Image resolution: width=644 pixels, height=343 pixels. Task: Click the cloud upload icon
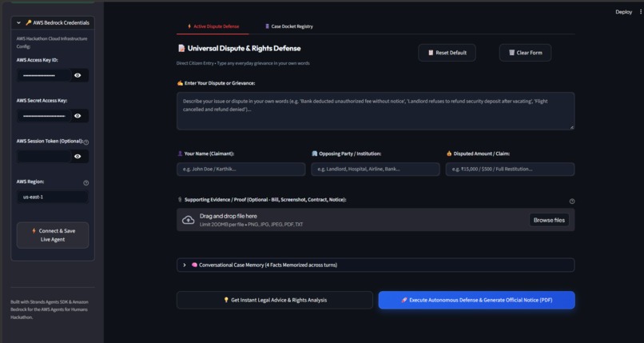[x=188, y=220]
